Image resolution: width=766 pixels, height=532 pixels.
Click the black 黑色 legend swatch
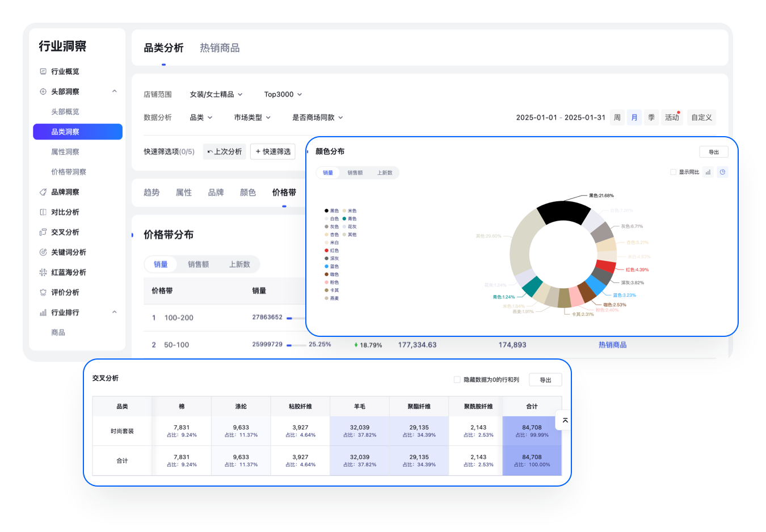click(326, 211)
